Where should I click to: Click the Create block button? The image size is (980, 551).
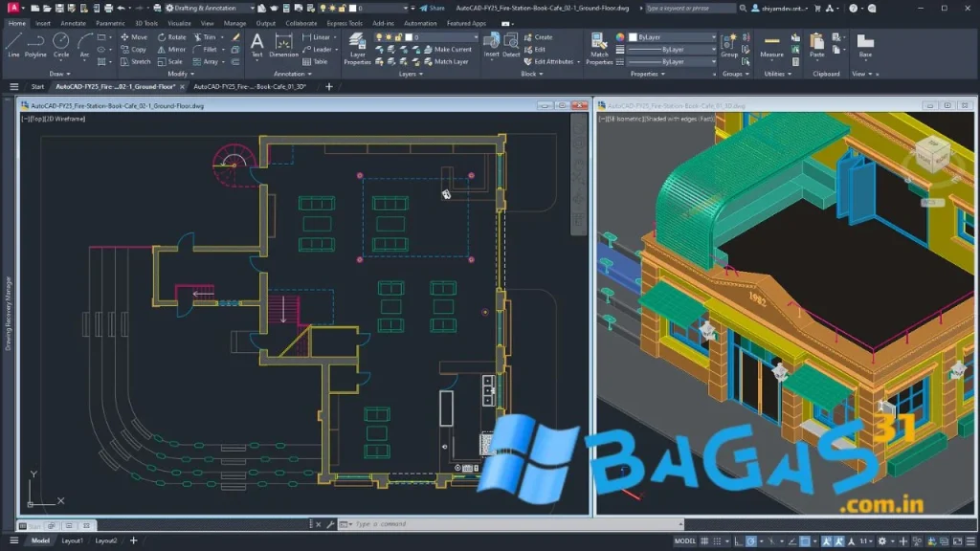[x=538, y=37]
